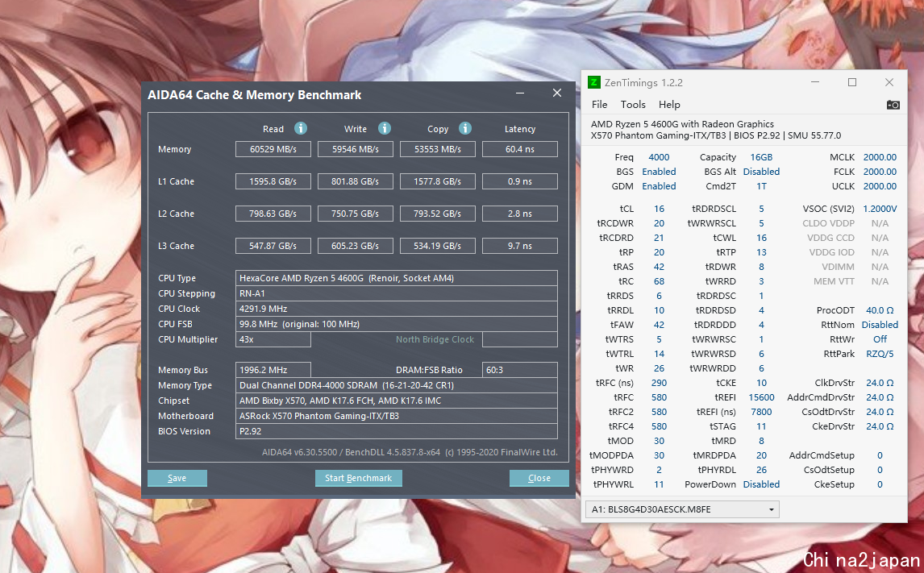Open the Tools menu in ZenTimings

tap(633, 104)
